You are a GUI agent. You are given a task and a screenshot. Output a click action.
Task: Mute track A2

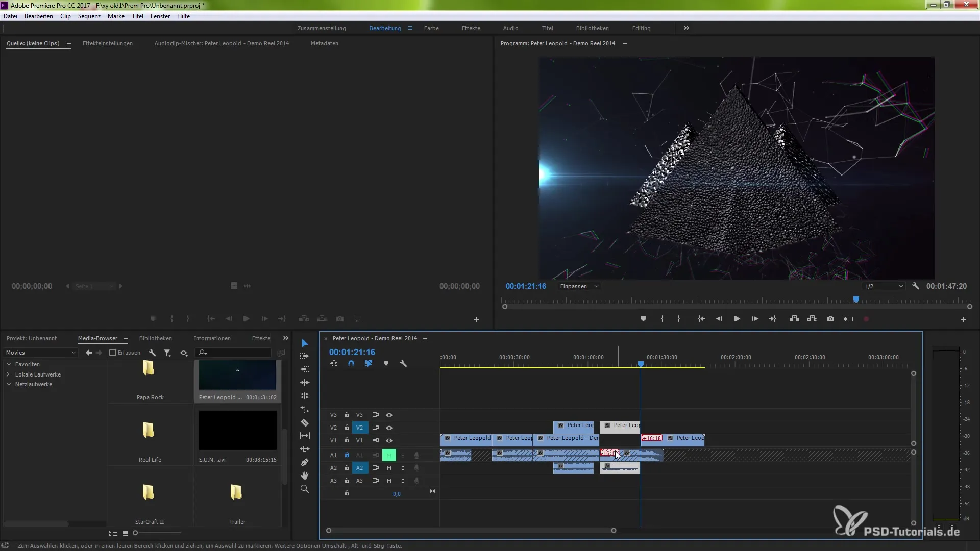click(x=389, y=468)
